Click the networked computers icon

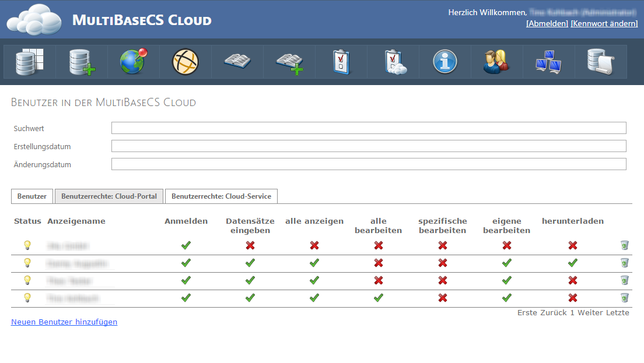pos(548,62)
